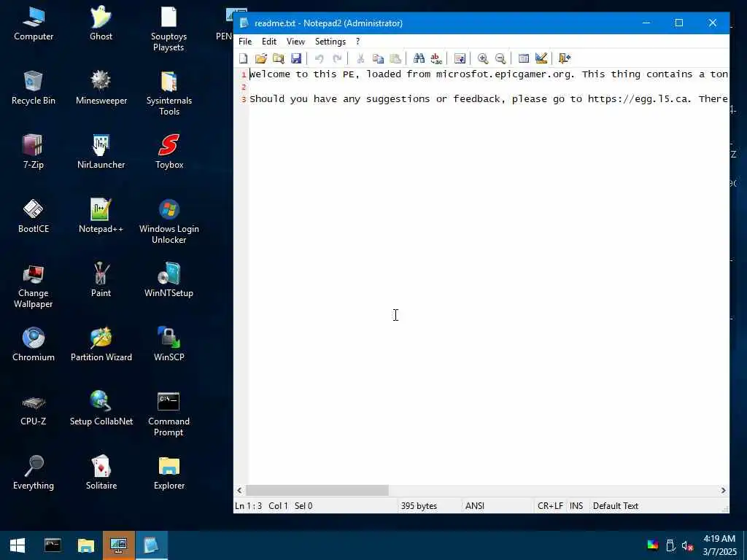Screen dimensions: 747x560
Task: Click ANSI encoding in status bar
Action: 474,506
